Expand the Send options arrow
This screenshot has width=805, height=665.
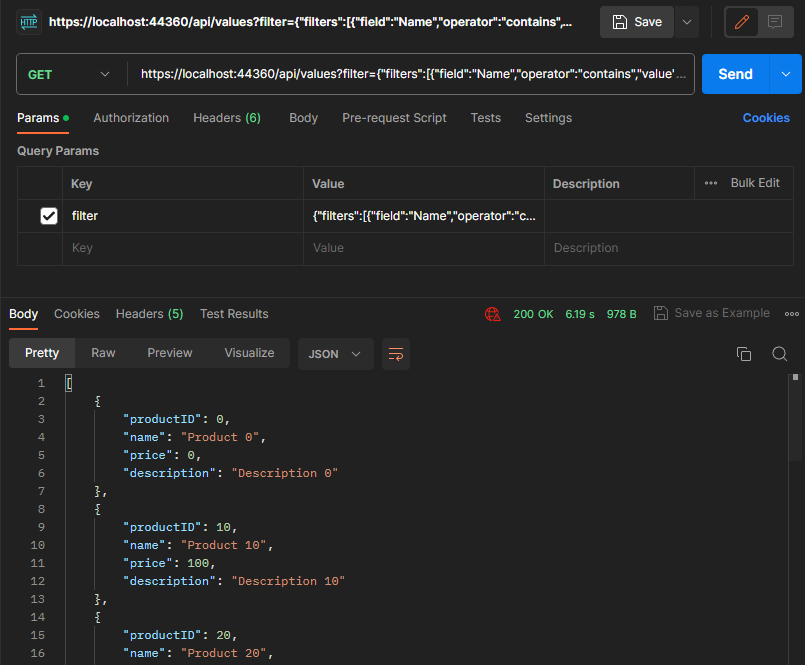click(x=785, y=74)
